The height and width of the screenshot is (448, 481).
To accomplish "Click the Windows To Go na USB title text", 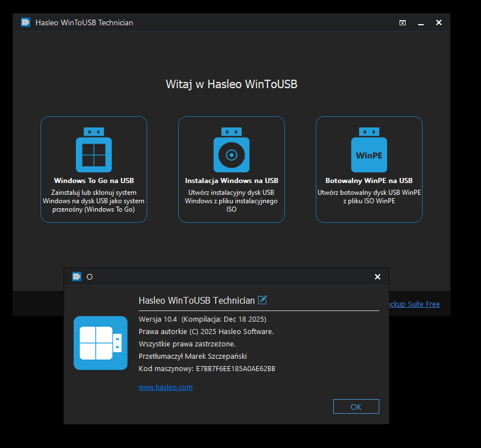I will tap(94, 180).
